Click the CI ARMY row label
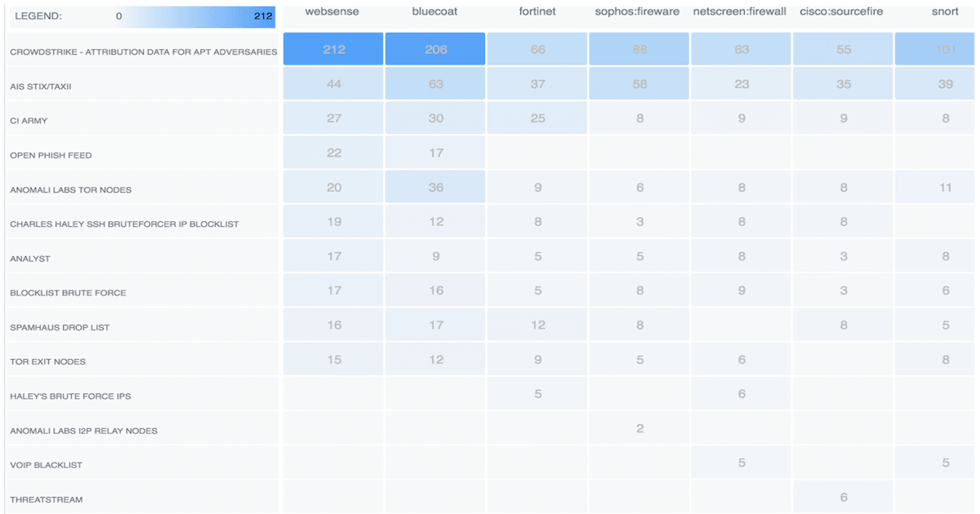The width and height of the screenshot is (980, 514). coord(29,121)
